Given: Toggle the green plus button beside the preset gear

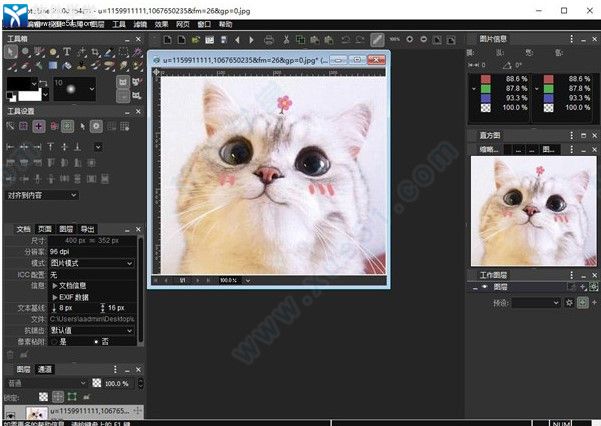Looking at the screenshot, I should tap(583, 303).
